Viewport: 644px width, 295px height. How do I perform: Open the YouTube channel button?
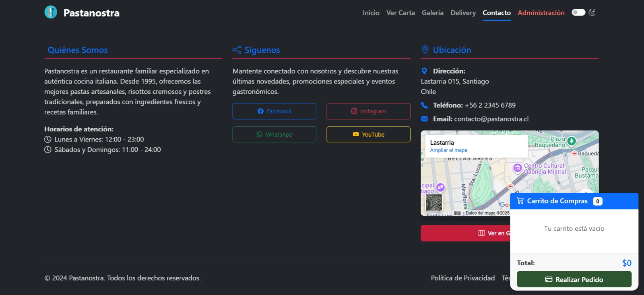(x=368, y=135)
